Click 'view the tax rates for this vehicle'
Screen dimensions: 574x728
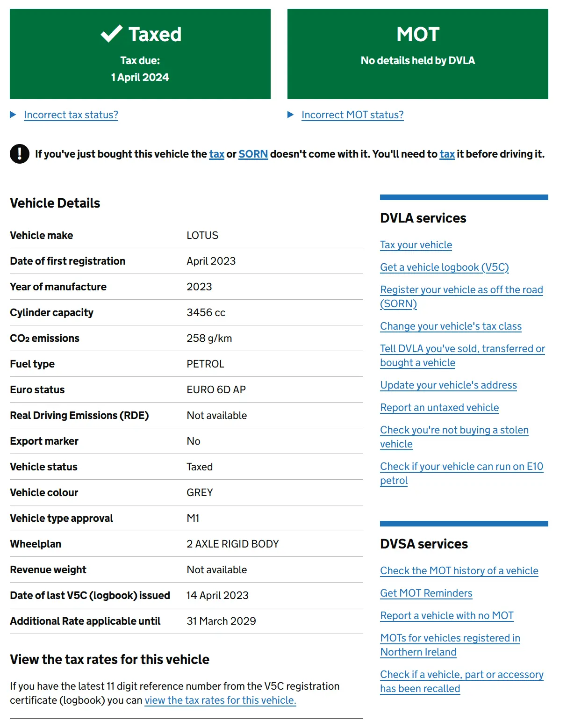(x=220, y=700)
